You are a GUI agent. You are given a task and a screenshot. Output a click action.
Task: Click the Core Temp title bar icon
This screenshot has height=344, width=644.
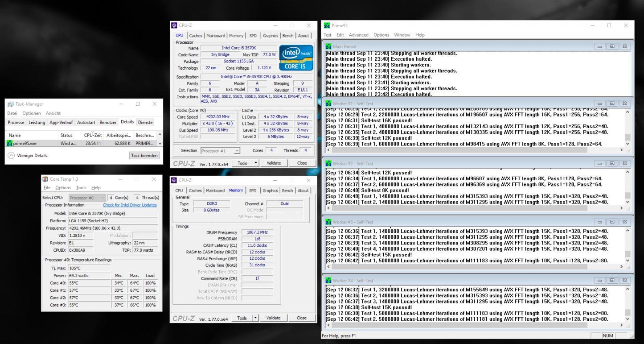pyautogui.click(x=45, y=179)
